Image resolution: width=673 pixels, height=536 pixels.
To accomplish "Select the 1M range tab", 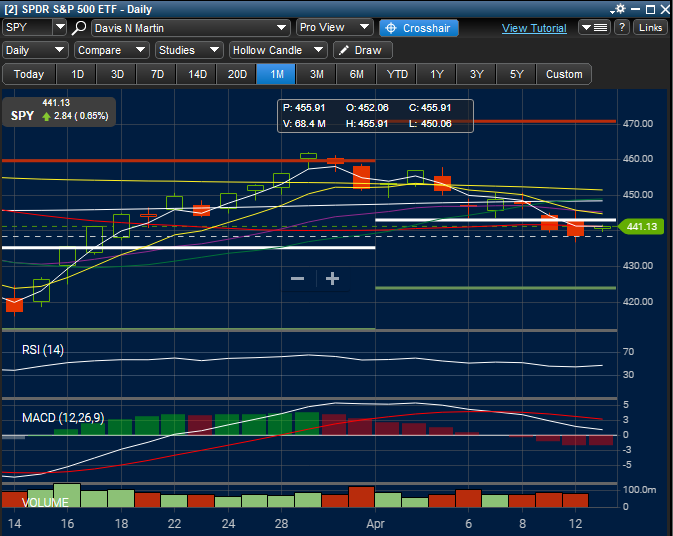I will coord(277,74).
